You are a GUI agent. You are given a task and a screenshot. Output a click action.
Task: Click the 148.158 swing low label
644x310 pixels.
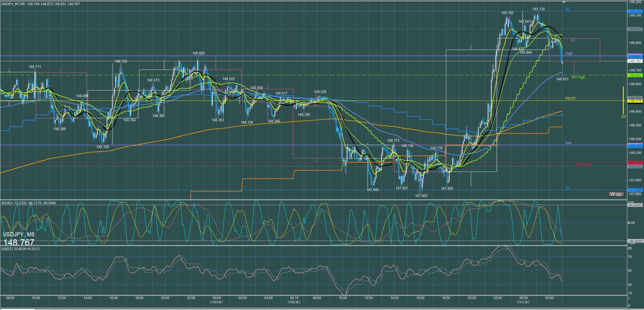[103, 147]
